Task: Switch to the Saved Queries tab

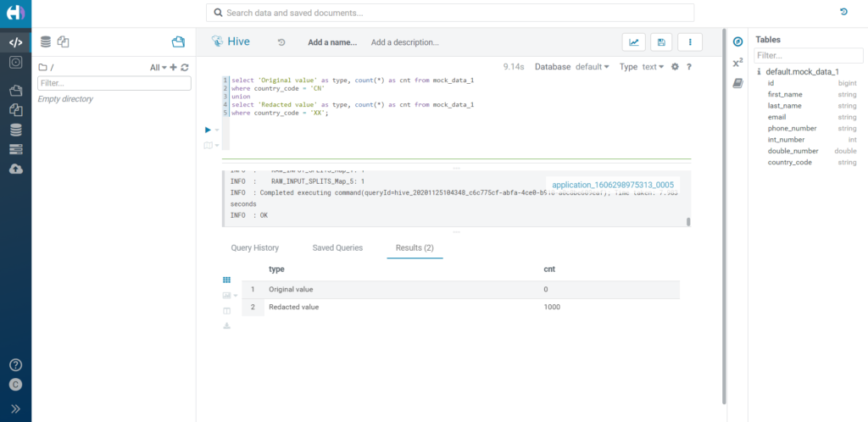Action: pos(337,247)
